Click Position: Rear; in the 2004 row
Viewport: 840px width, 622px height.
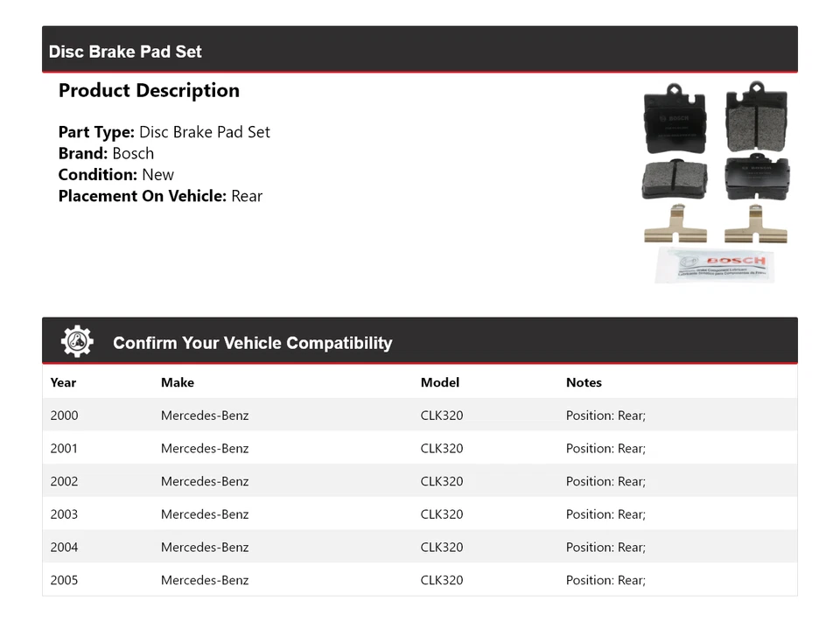click(x=605, y=548)
